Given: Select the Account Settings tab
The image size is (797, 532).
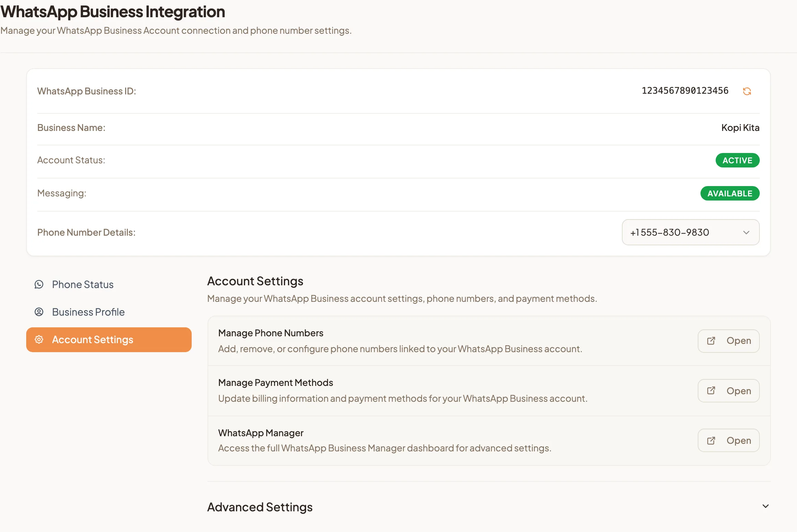Looking at the screenshot, I should 109,339.
